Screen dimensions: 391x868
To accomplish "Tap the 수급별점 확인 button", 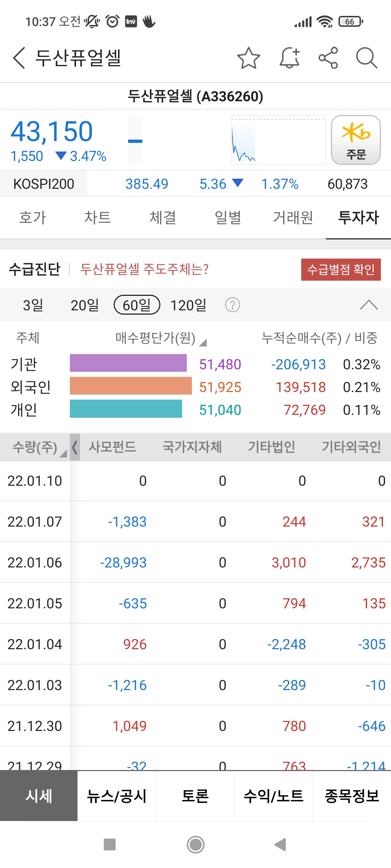I will [x=341, y=269].
